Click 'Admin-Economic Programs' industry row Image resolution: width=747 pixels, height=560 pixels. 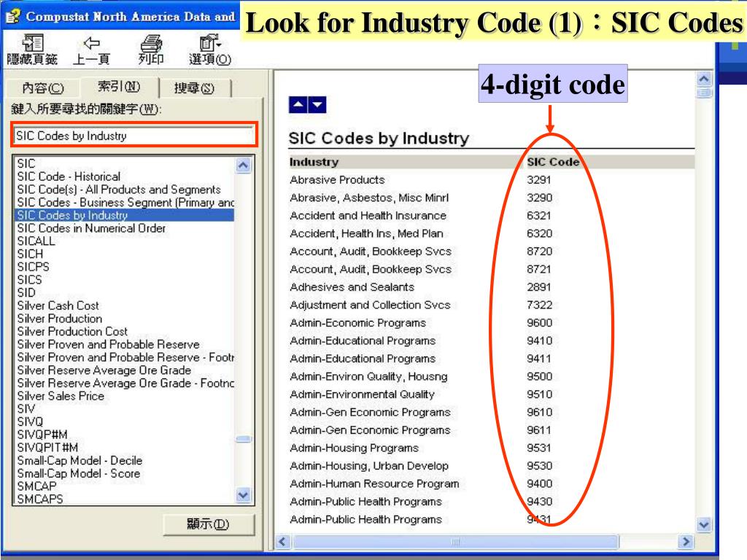click(x=357, y=323)
